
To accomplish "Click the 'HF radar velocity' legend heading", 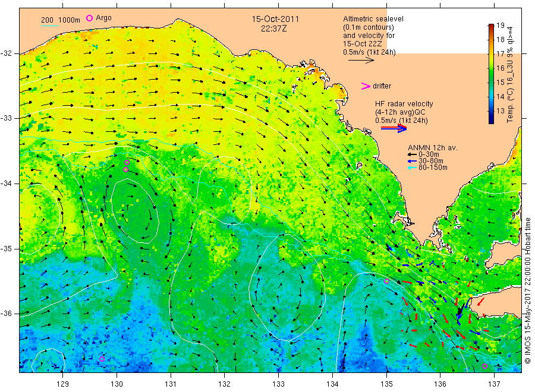I will pos(404,104).
